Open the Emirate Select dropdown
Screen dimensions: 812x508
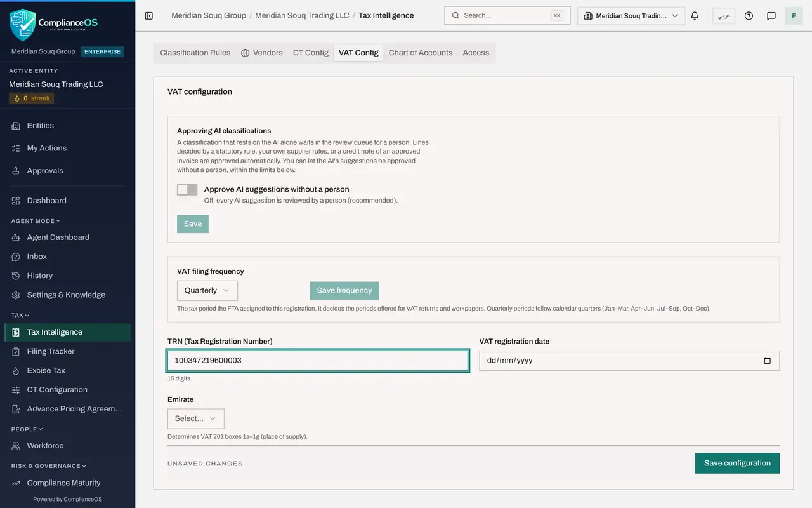tap(195, 418)
